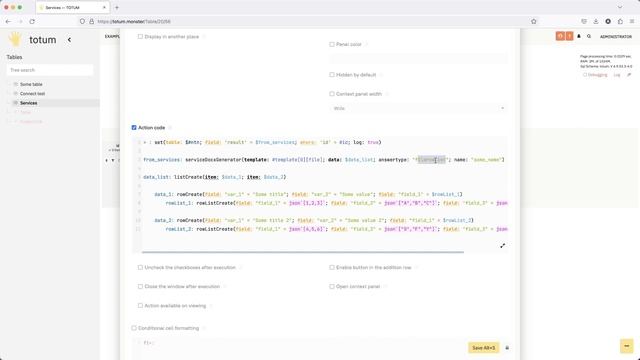Image resolution: width=640 pixels, height=360 pixels.
Task: Click into the Tree search field
Action: (x=50, y=70)
